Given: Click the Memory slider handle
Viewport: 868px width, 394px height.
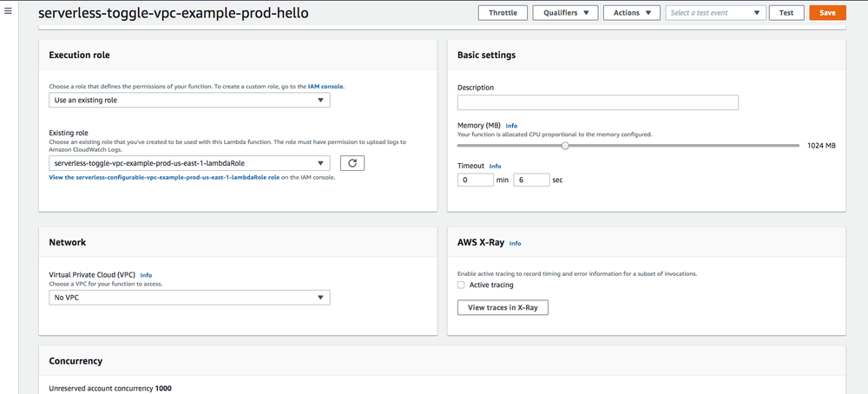Looking at the screenshot, I should coord(565,146).
